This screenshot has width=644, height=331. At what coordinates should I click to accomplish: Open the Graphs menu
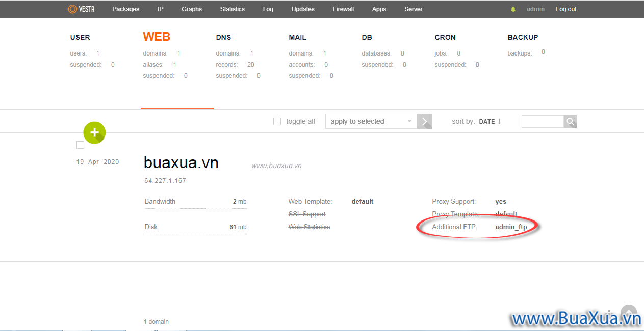(x=192, y=9)
